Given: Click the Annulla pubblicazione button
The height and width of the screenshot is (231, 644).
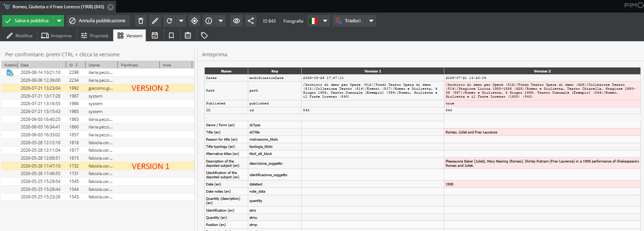Looking at the screenshot, I should point(98,21).
